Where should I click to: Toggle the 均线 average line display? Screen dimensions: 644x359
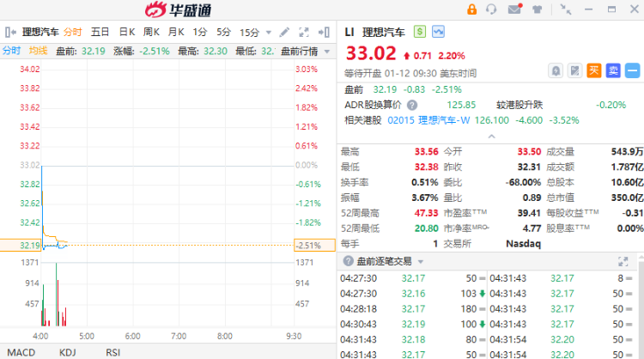point(37,51)
